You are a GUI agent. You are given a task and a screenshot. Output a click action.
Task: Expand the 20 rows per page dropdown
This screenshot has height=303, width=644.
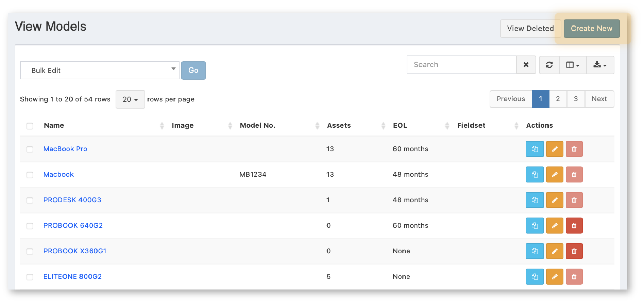point(130,99)
